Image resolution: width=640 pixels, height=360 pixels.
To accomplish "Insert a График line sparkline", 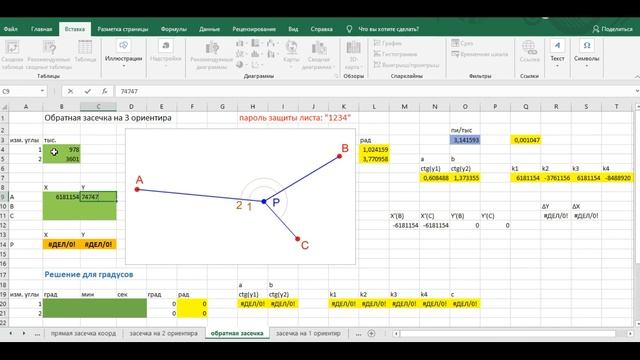I will (388, 43).
